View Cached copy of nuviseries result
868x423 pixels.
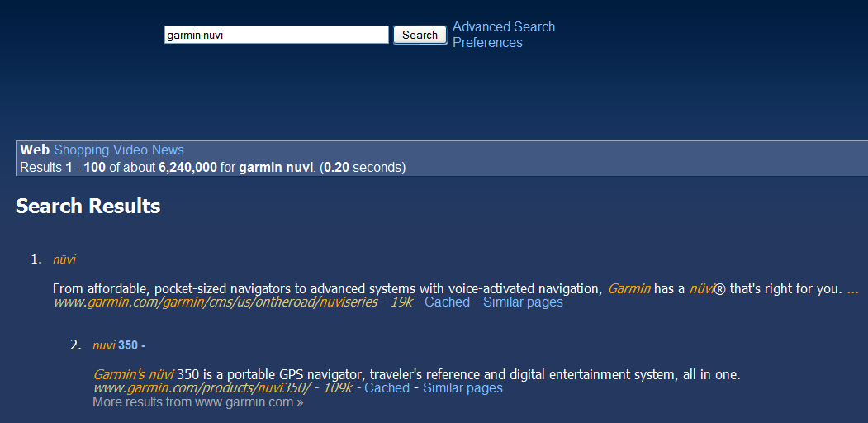[447, 302]
